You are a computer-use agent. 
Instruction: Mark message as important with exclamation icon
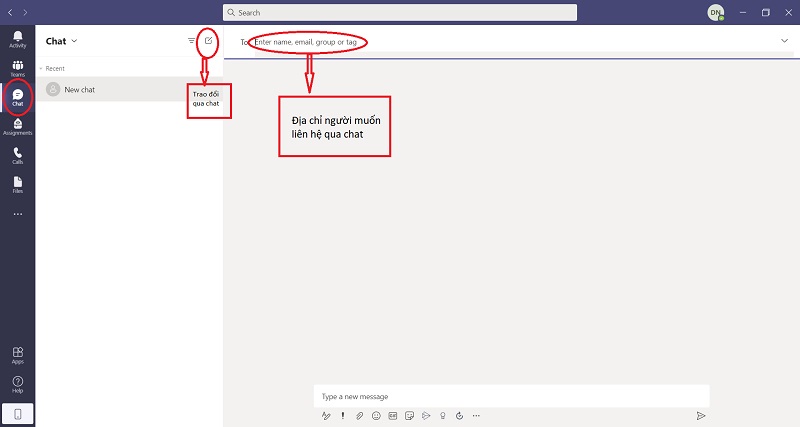[343, 415]
